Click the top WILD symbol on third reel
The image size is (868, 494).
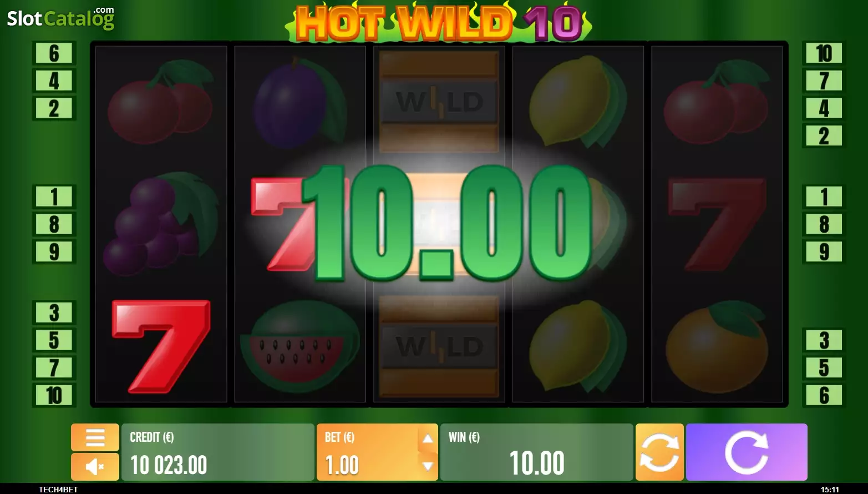tap(439, 102)
